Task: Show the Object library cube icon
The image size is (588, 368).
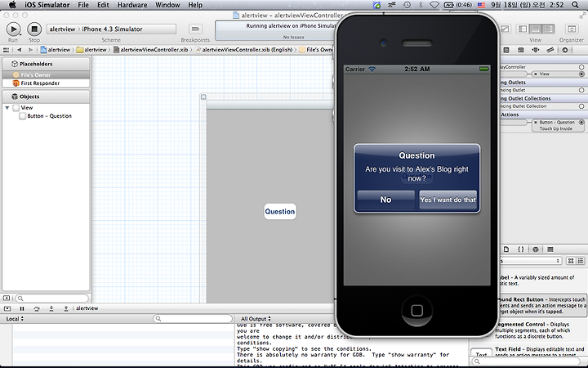Action: 536,249
